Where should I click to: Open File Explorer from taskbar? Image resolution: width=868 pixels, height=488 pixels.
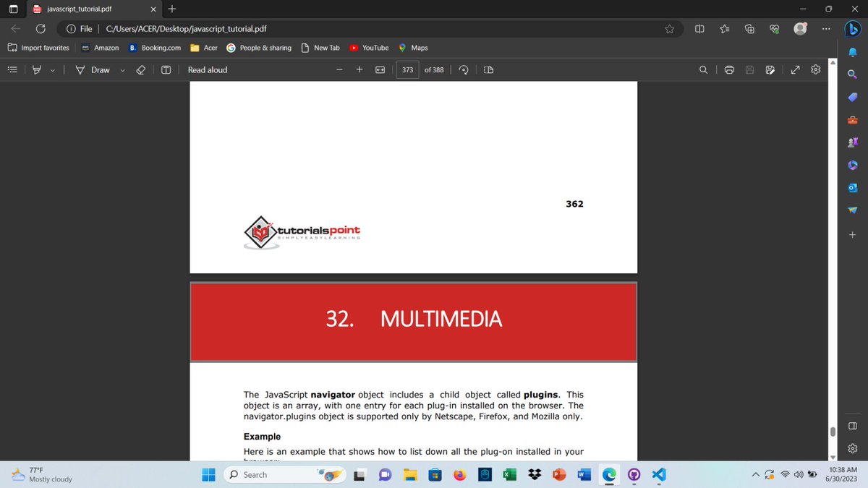point(411,475)
